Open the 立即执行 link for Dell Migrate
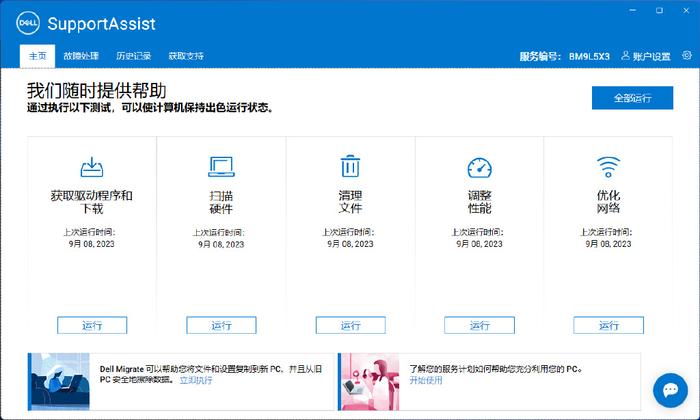Viewport: 700px width, 420px height. [x=196, y=380]
